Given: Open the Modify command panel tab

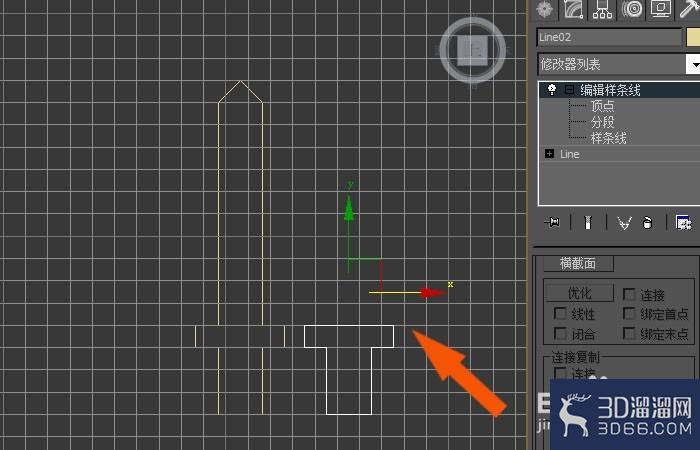Looking at the screenshot, I should [x=574, y=9].
